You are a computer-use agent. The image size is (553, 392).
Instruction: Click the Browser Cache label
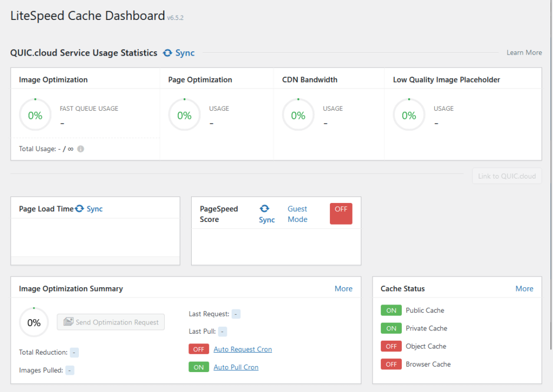click(428, 364)
